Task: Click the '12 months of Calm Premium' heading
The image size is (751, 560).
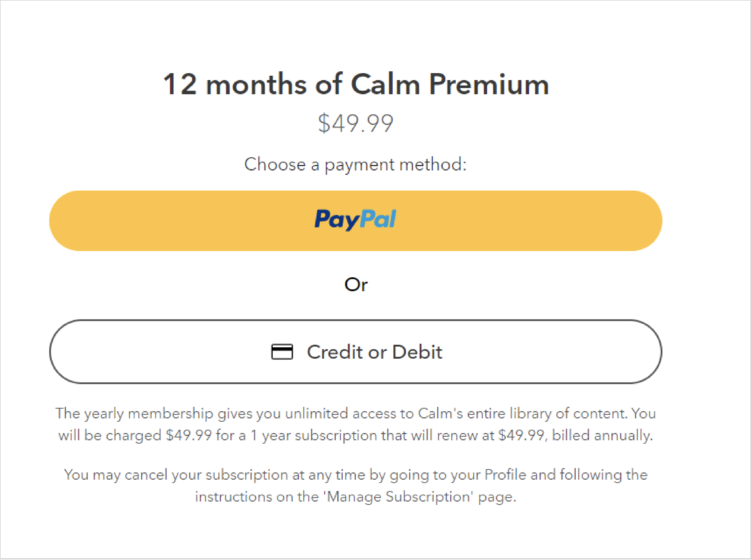Action: tap(356, 84)
